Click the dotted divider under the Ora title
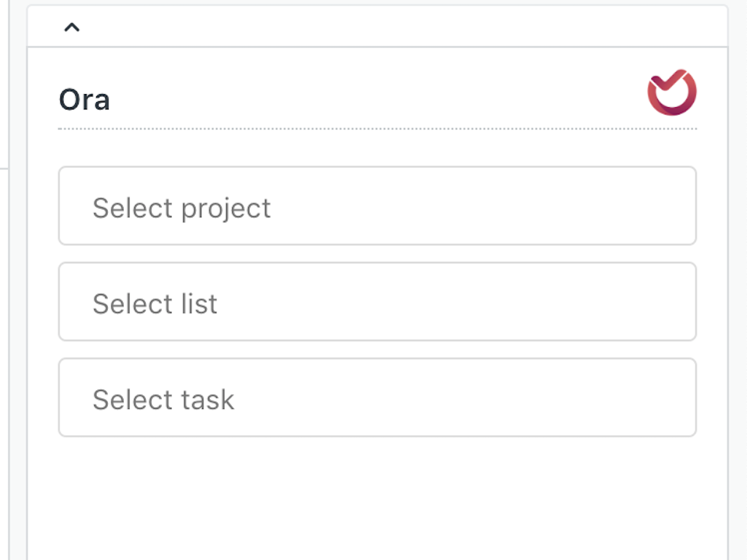Screen dimensions: 747x560 [377, 129]
